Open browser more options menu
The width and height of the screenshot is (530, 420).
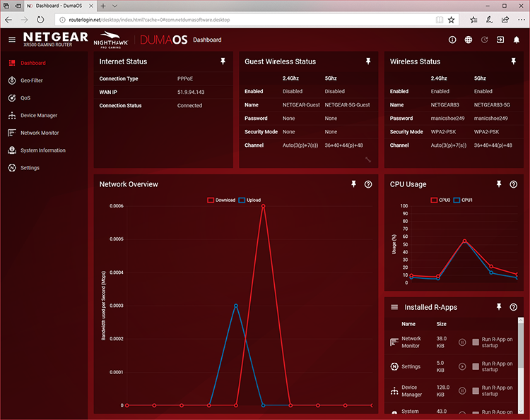coord(522,20)
